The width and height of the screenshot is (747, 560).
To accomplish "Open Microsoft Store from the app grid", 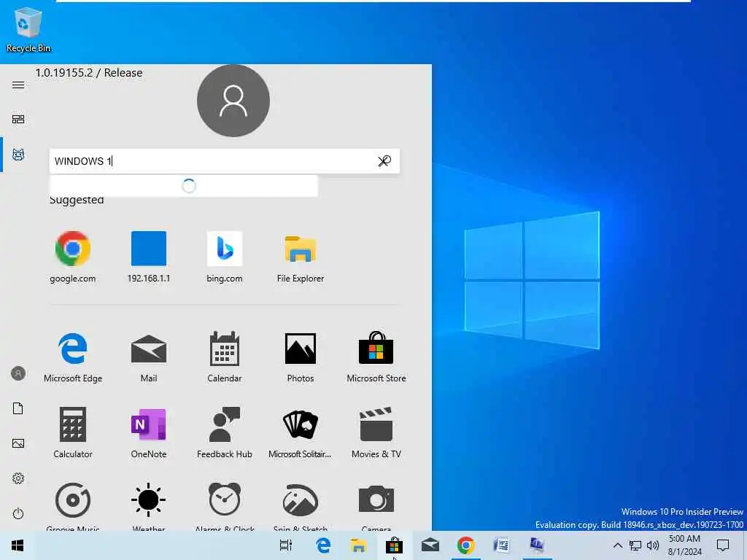I will point(376,357).
